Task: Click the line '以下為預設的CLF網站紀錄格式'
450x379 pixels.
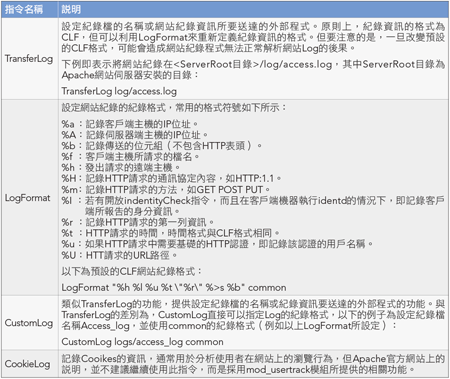Action: (x=131, y=271)
